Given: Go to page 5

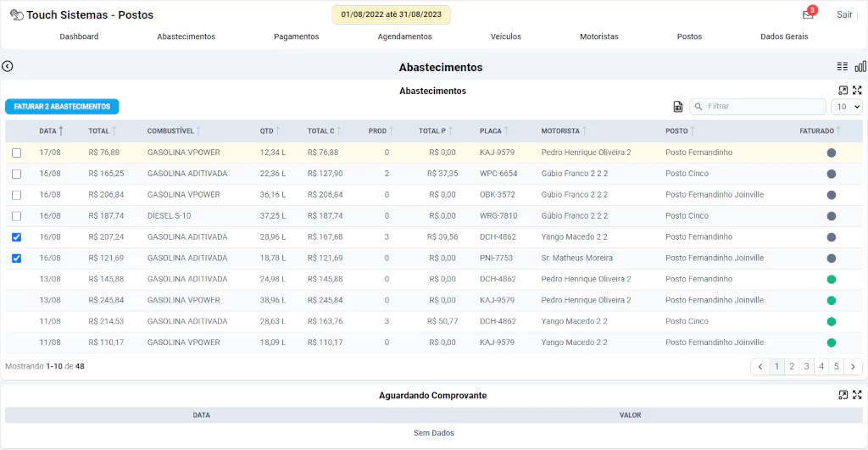Looking at the screenshot, I should [x=837, y=366].
